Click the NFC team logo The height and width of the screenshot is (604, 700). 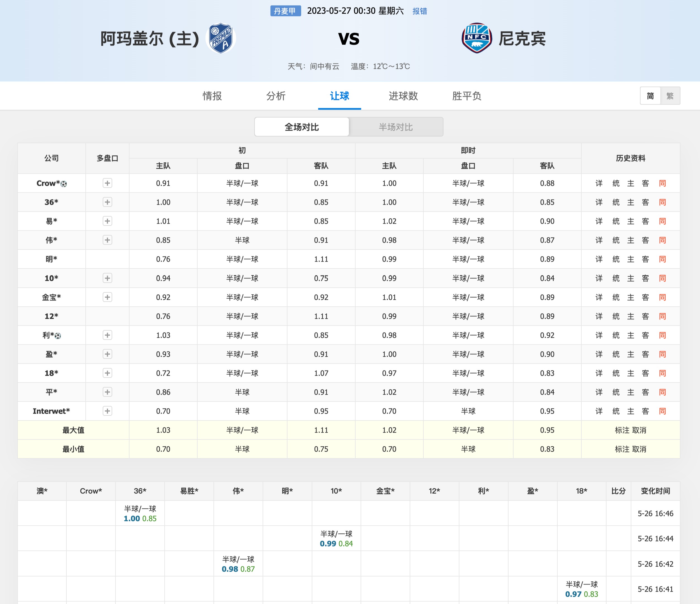coord(477,38)
